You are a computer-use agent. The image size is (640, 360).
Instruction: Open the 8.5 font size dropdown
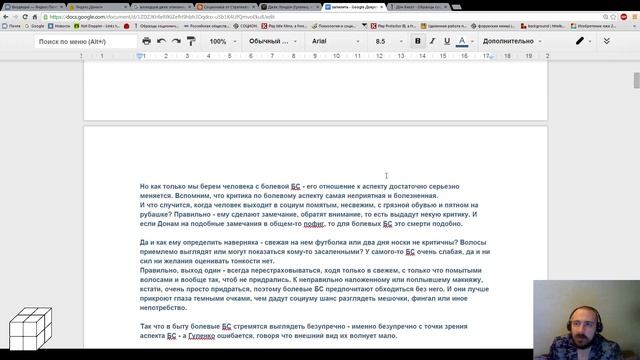coord(389,41)
